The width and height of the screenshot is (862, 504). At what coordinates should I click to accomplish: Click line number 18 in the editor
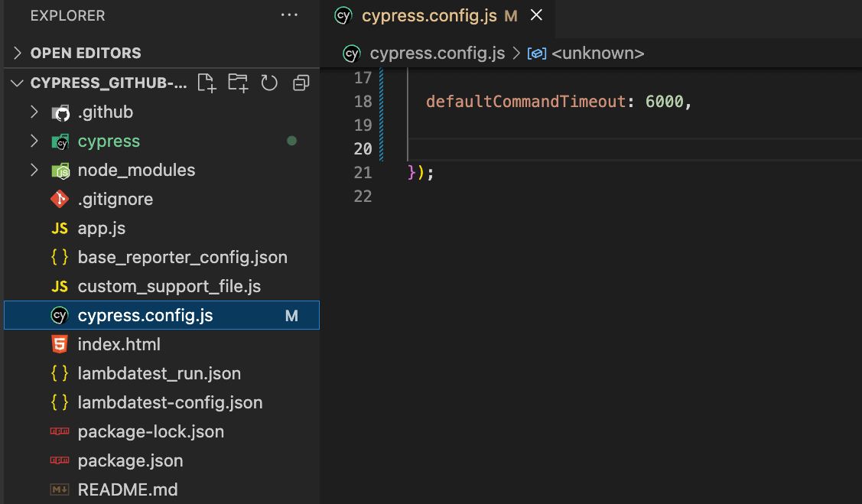pos(363,101)
